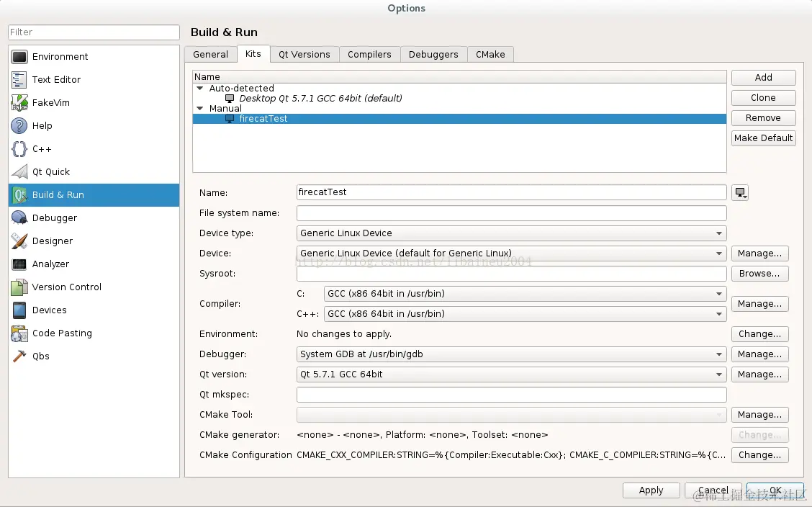Open the Debuggers tab
812x507 pixels.
pyautogui.click(x=433, y=55)
